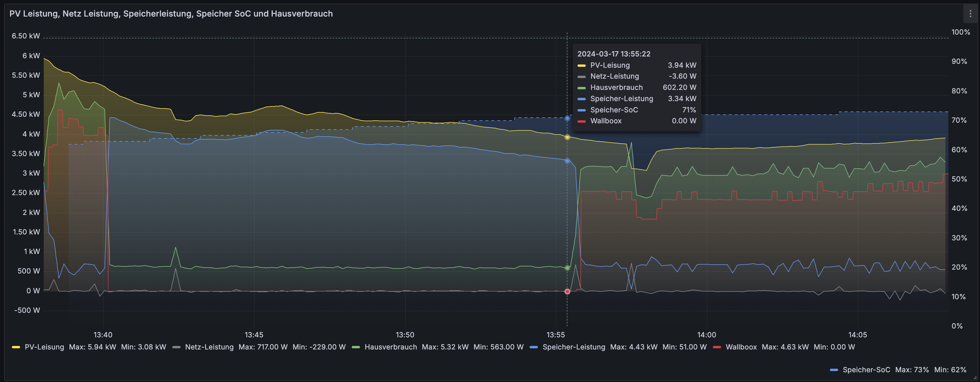The image size is (980, 382).
Task: Select the Speicher-Leistung legend label
Action: point(573,347)
